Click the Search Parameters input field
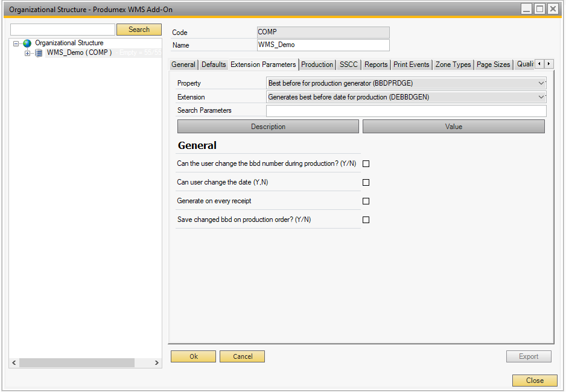The image size is (566, 392). click(x=405, y=111)
